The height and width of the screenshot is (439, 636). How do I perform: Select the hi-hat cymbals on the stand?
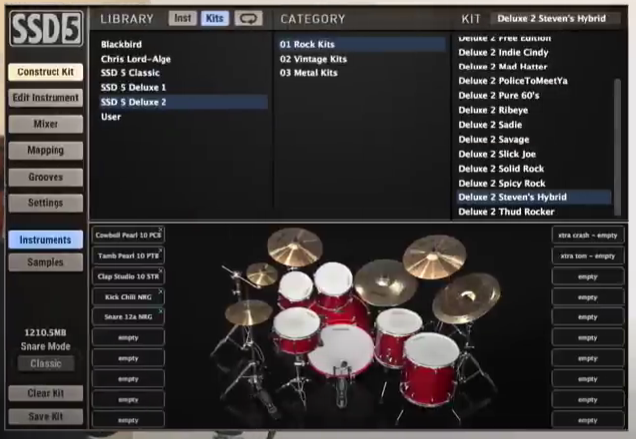click(248, 312)
